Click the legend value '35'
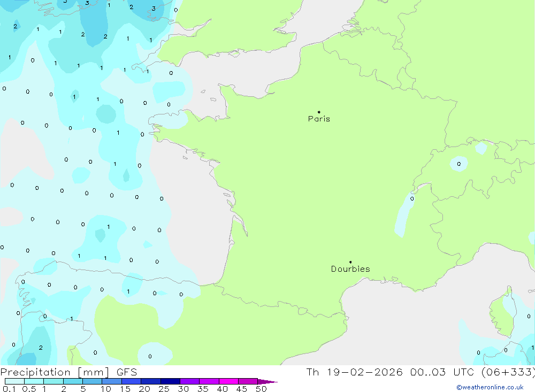The image size is (535, 392). (x=203, y=389)
